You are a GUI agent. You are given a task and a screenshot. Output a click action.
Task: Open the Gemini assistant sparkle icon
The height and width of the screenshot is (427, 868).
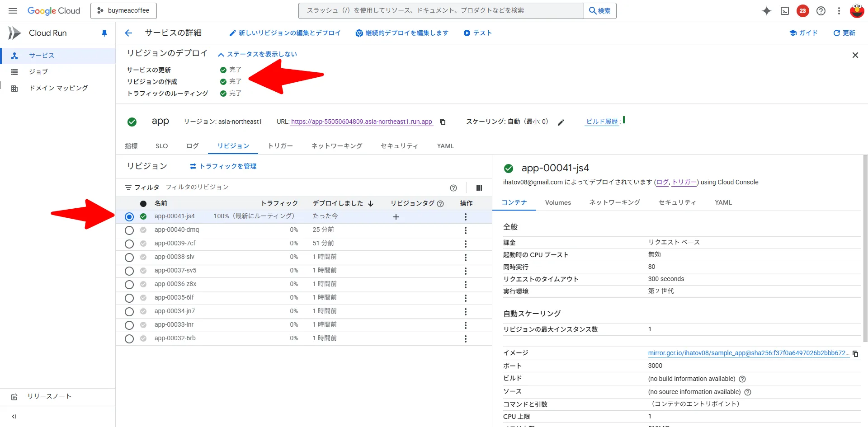tap(766, 11)
